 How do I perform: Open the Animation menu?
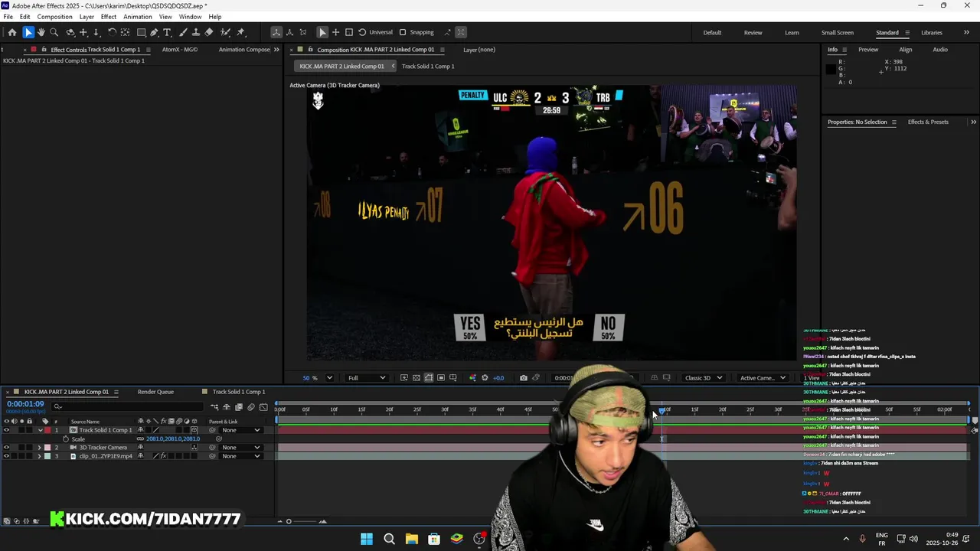(x=138, y=17)
